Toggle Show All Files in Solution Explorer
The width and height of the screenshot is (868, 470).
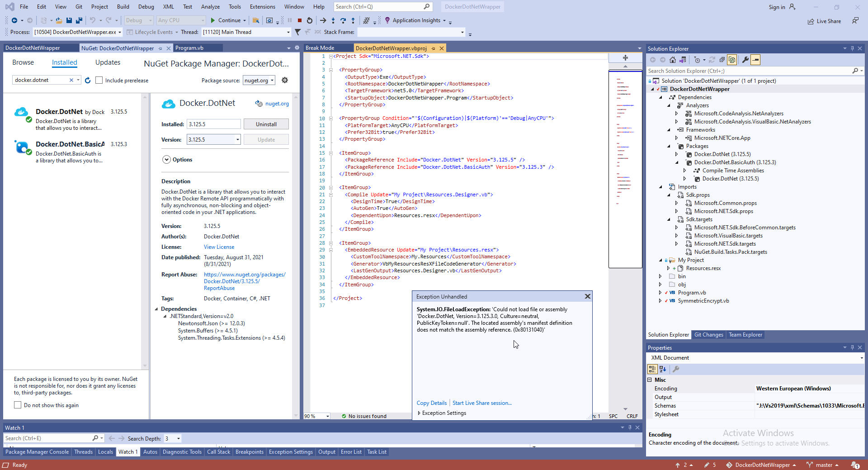click(732, 60)
